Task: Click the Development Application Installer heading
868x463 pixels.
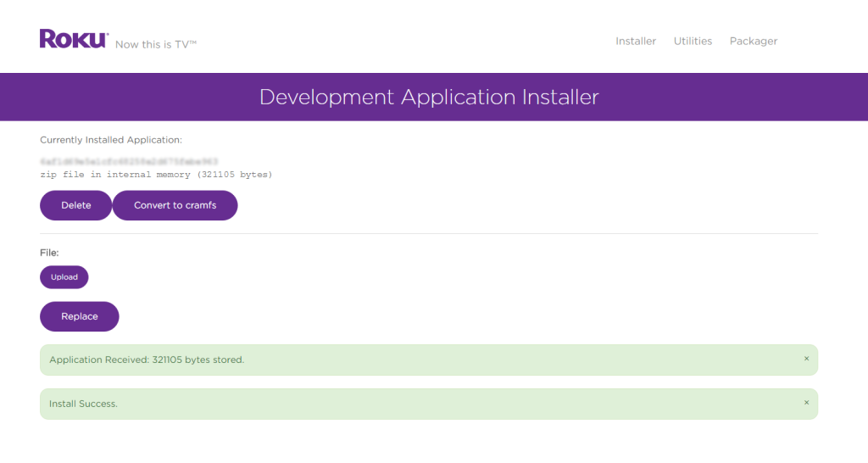Action: 429,97
